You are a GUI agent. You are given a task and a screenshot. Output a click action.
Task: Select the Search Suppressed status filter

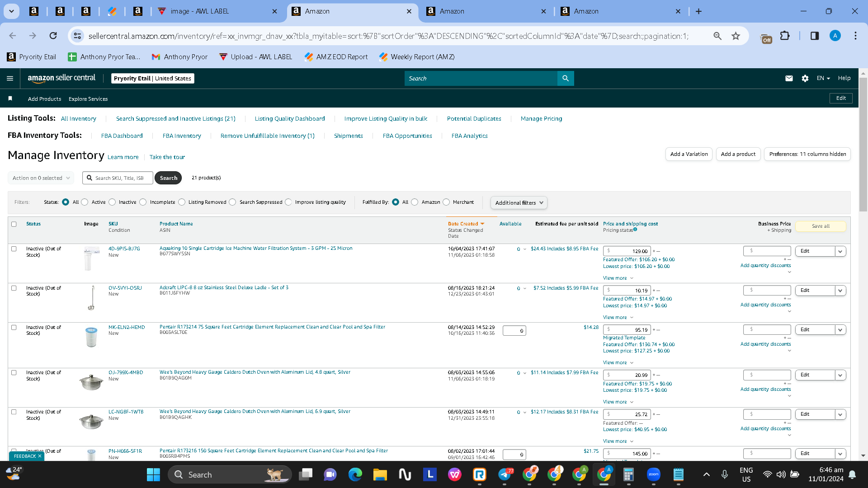[232, 202]
